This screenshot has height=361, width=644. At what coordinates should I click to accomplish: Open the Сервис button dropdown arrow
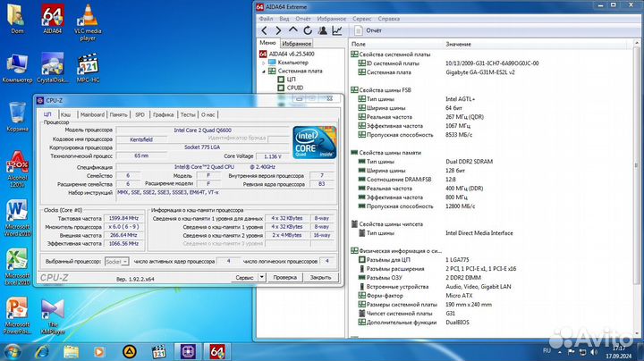pyautogui.click(x=261, y=277)
